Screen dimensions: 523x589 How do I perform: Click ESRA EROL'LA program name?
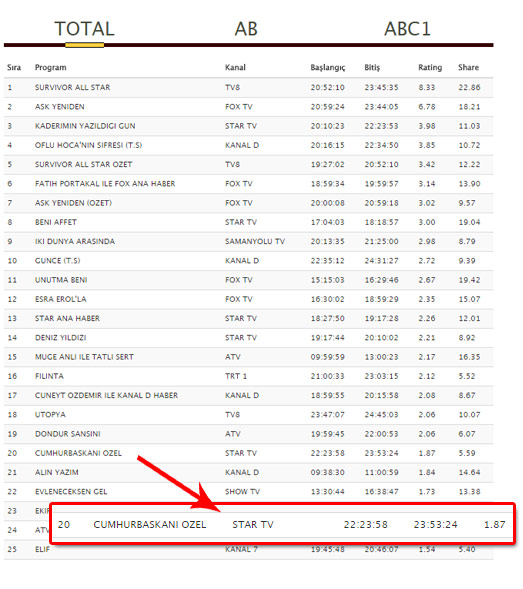[60, 299]
